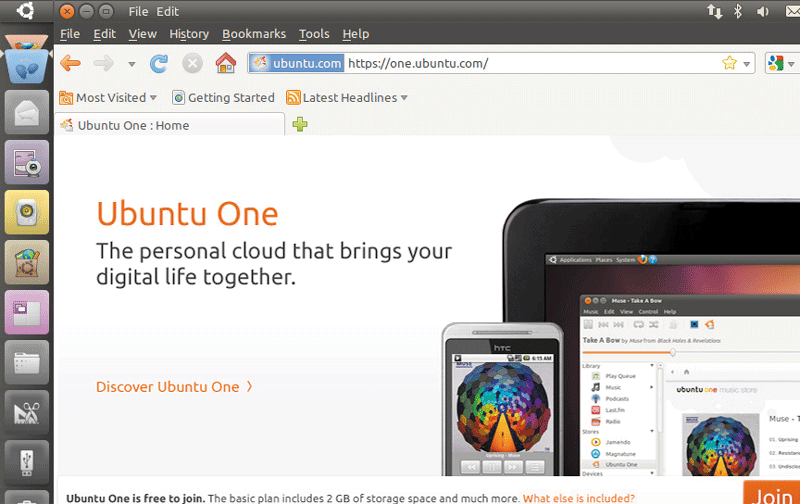800x504 pixels.
Task: Open the top panel File menu
Action: [138, 11]
